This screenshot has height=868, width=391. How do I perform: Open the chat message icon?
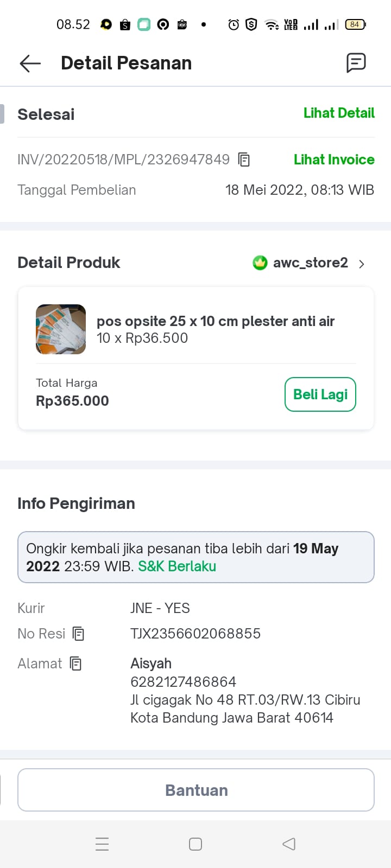[356, 63]
